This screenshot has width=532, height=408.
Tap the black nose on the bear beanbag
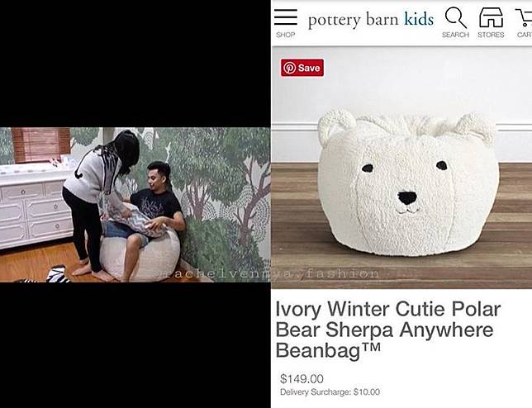pos(407,197)
